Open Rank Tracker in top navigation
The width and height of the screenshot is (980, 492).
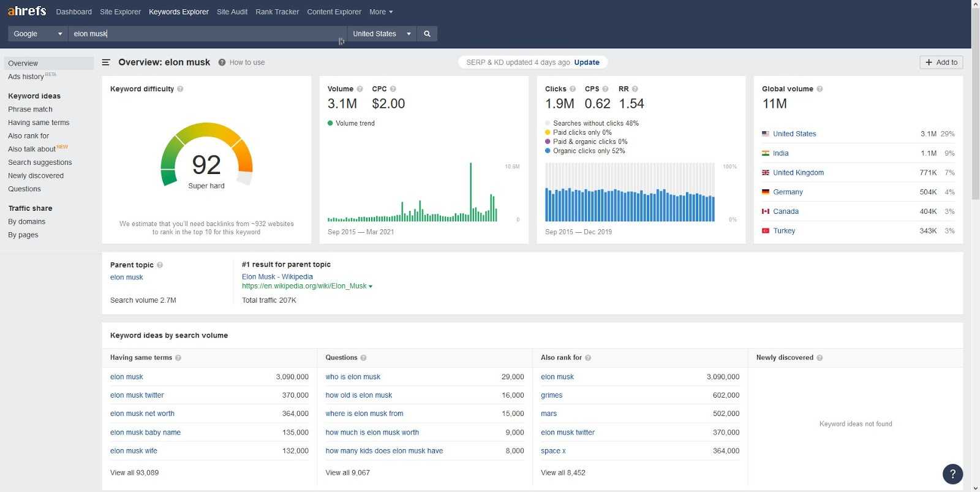(277, 12)
